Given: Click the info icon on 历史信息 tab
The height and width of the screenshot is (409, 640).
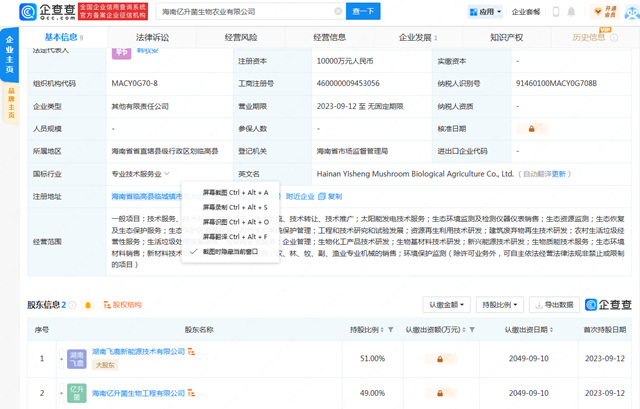Looking at the screenshot, I should 614,38.
